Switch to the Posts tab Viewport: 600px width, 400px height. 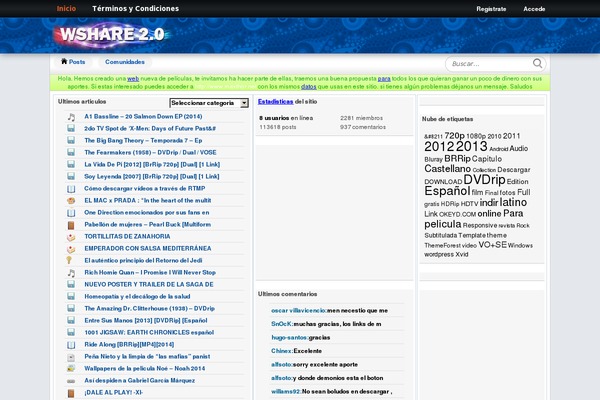coord(73,62)
